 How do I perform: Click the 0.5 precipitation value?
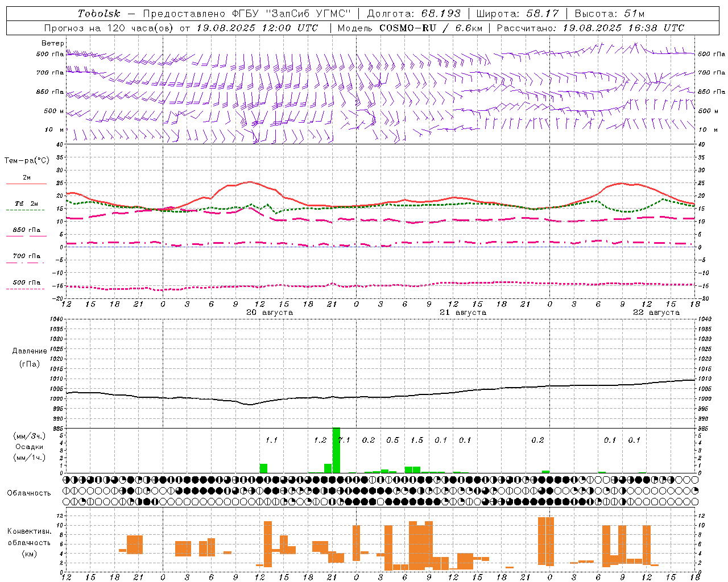point(392,440)
